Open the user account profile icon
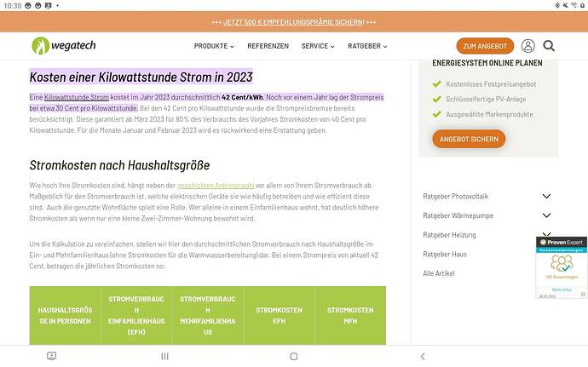The height and width of the screenshot is (367, 588). pos(527,46)
